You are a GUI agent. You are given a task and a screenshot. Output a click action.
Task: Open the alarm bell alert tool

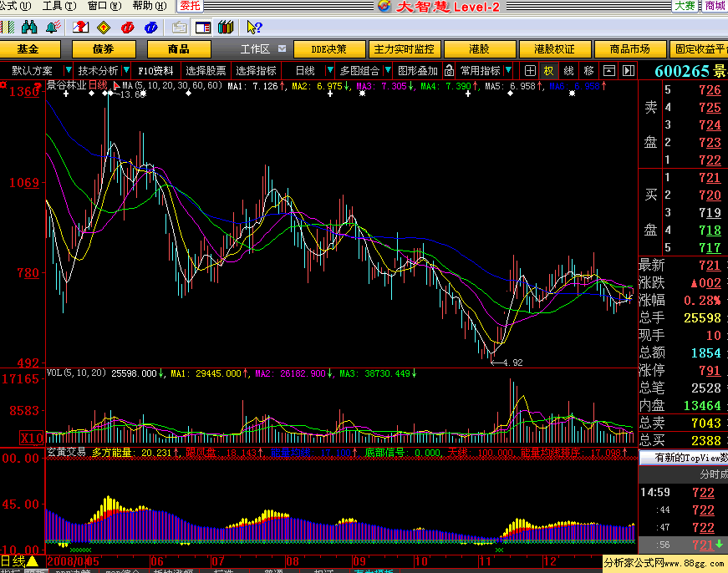pos(53,28)
